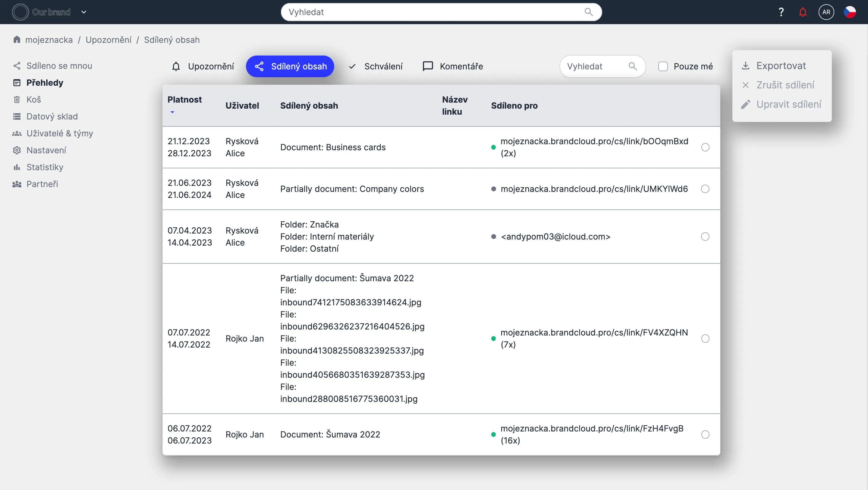Image resolution: width=868 pixels, height=490 pixels.
Task: Select the radio button for the Business cards row
Action: 705,147
